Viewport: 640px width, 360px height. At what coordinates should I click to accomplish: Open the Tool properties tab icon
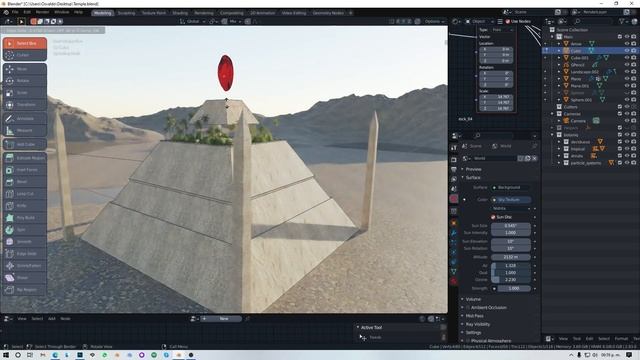[x=453, y=148]
